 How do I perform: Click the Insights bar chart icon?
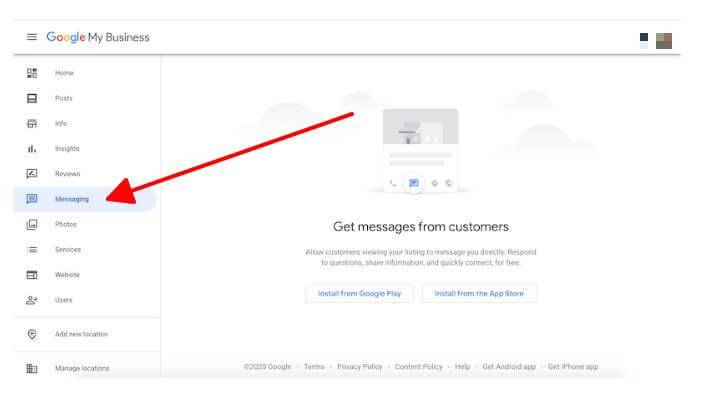(x=32, y=149)
